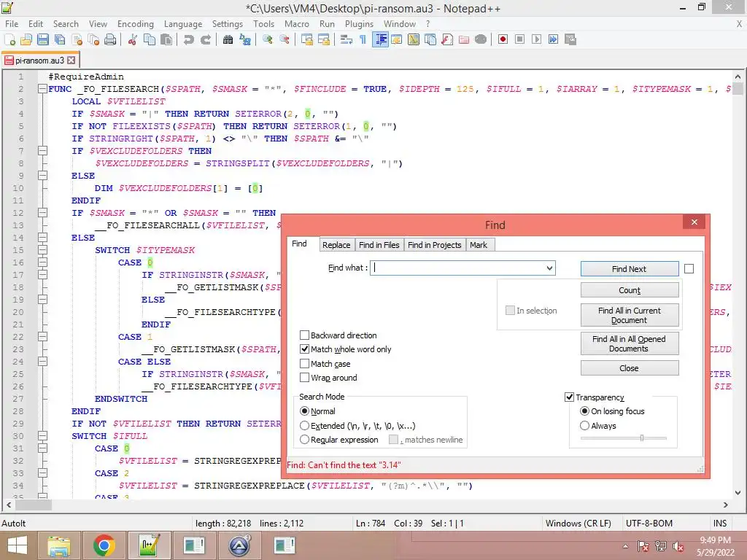The width and height of the screenshot is (747, 560).
Task: Select Extended search mode radio button
Action: (x=304, y=425)
